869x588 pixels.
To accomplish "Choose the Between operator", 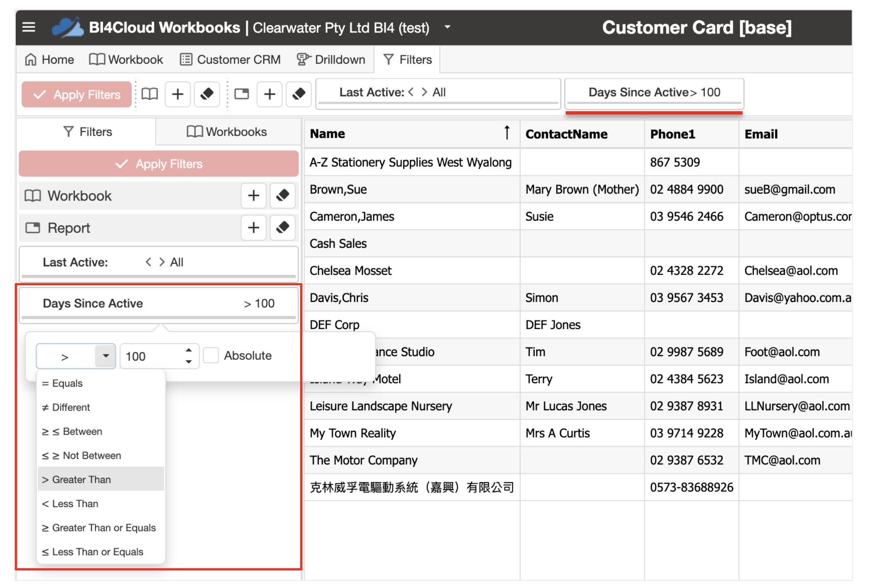I will click(101, 431).
